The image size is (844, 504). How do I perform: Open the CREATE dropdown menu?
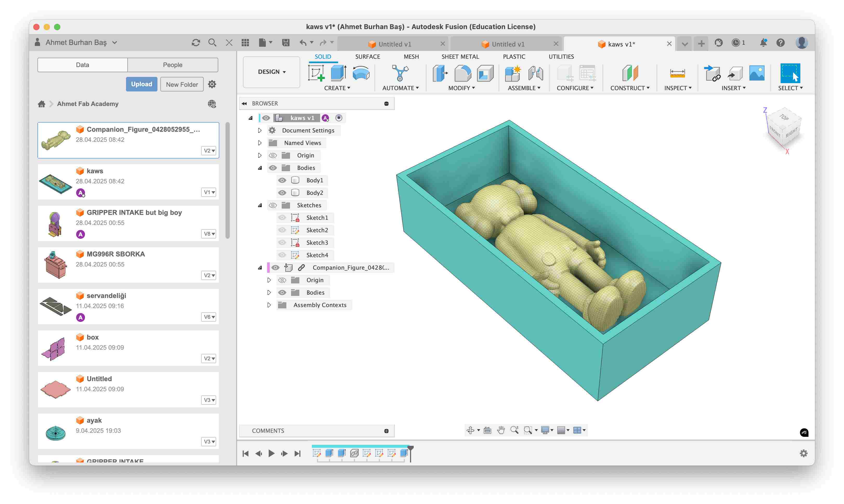pos(337,88)
